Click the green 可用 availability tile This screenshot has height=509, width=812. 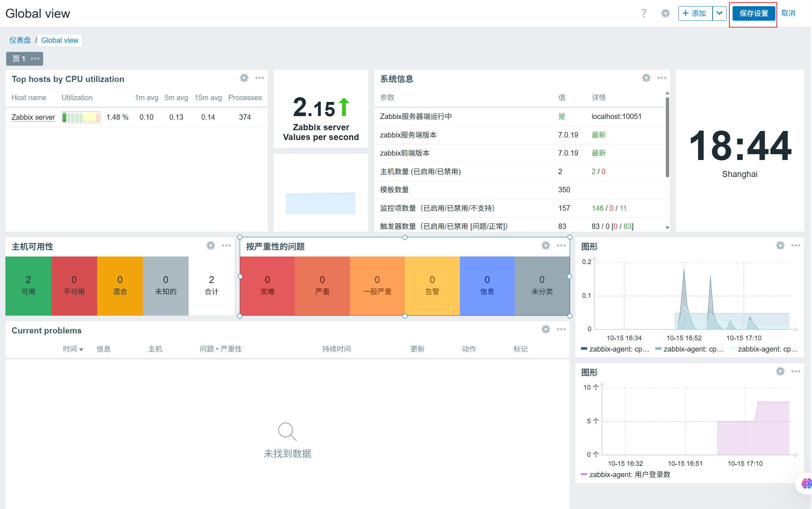pyautogui.click(x=28, y=286)
